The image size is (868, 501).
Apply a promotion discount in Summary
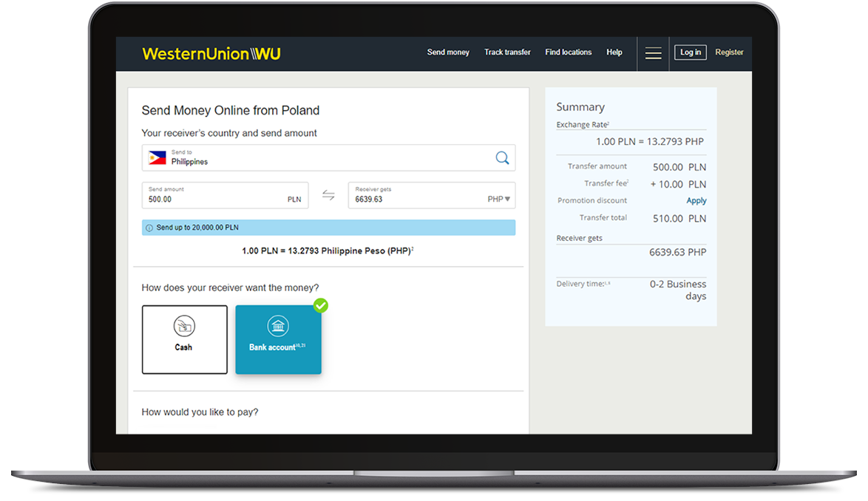click(x=696, y=201)
